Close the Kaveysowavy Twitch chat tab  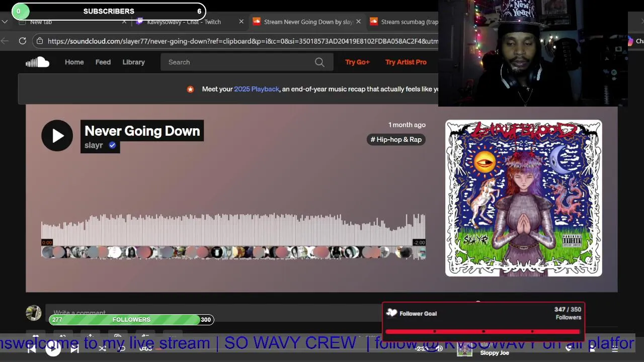[241, 22]
